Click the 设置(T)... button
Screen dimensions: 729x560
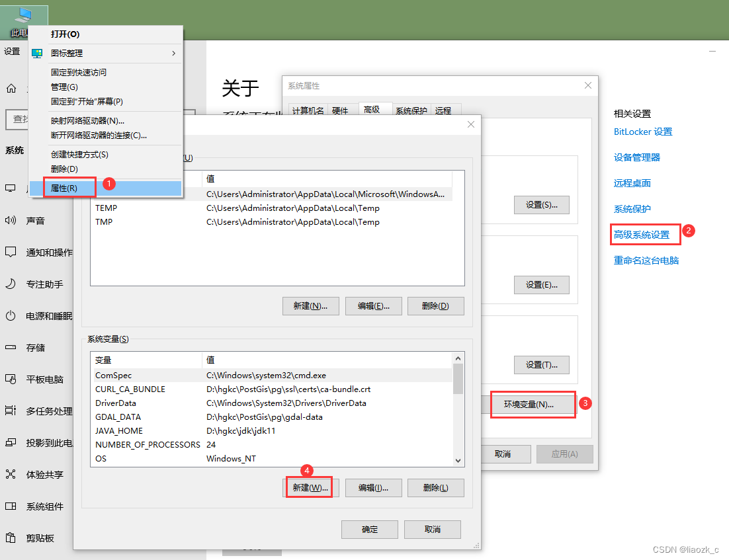542,365
